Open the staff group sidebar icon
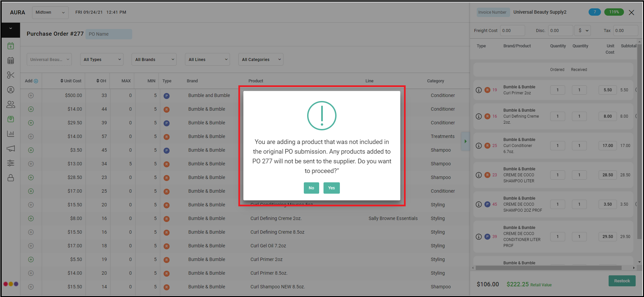Screen dimensions: 644x297 tap(11, 104)
